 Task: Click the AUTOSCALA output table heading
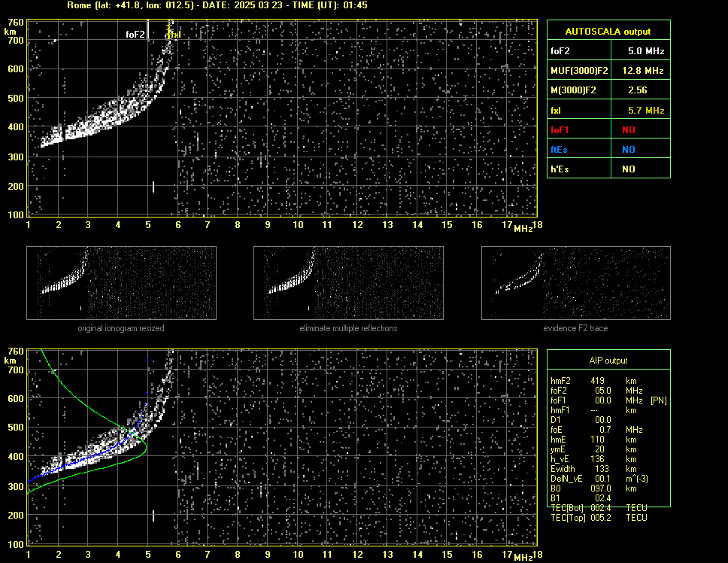pyautogui.click(x=608, y=32)
